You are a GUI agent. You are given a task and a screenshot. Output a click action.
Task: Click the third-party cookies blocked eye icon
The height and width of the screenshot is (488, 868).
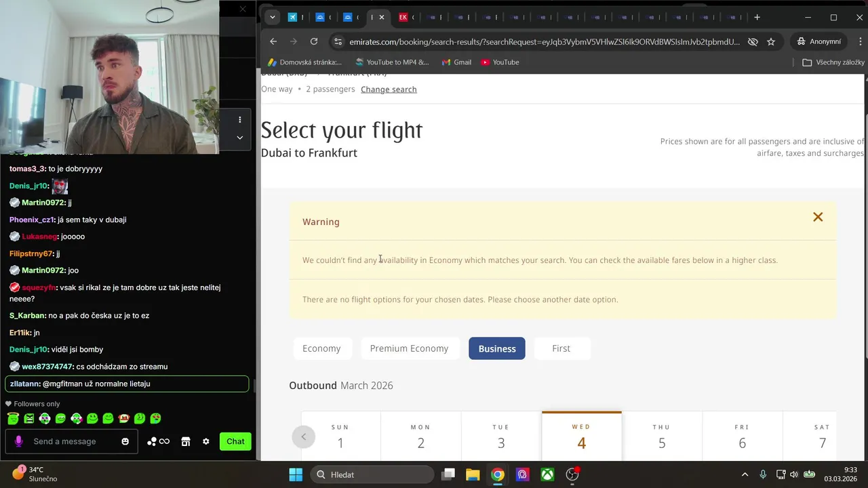[753, 41]
